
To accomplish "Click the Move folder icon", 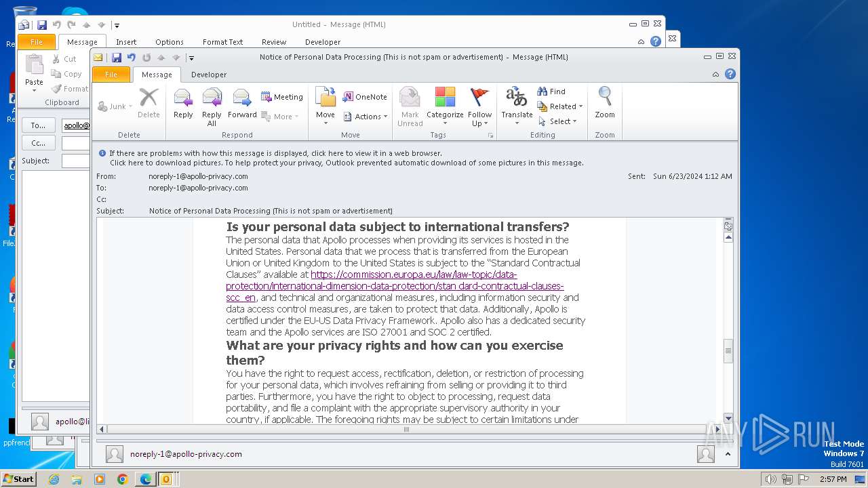I will point(325,107).
